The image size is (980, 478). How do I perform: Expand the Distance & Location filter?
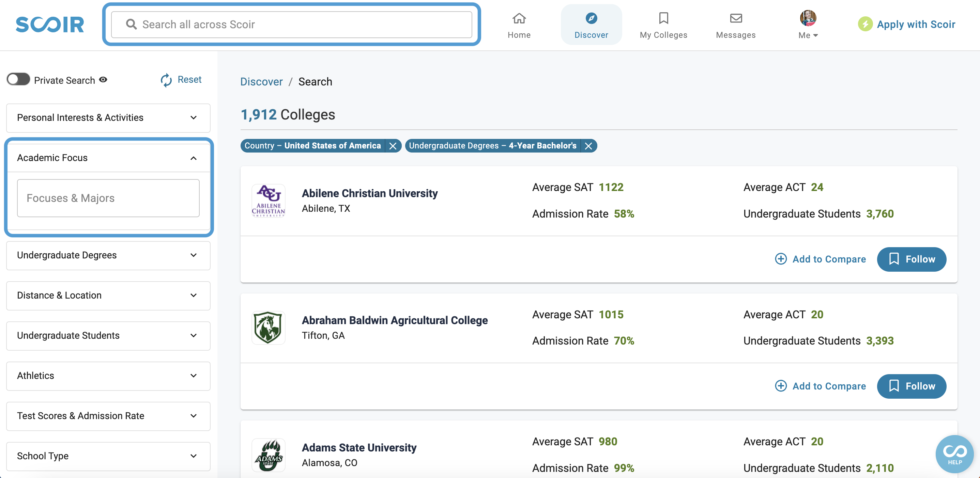(108, 296)
